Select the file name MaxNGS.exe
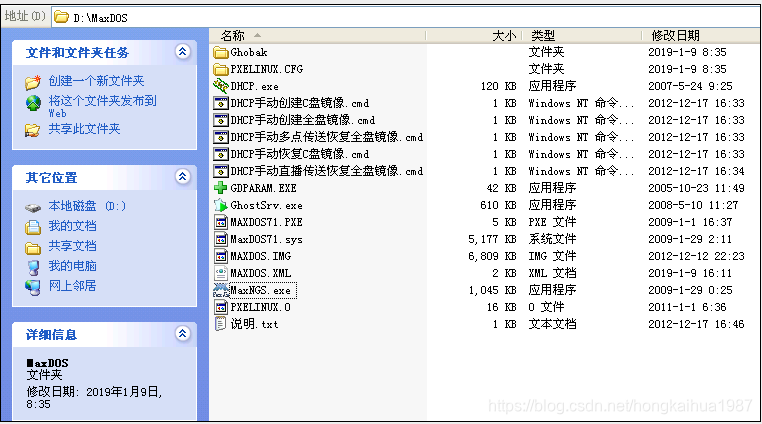 point(260,290)
